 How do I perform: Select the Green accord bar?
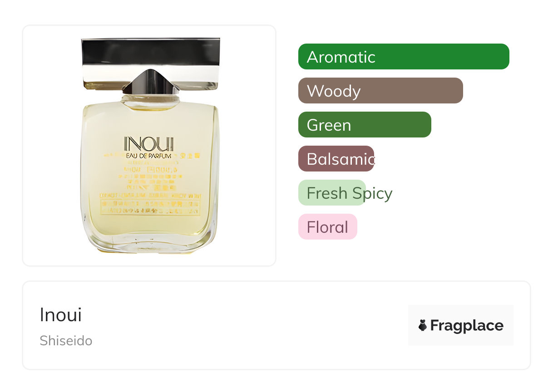tap(365, 125)
